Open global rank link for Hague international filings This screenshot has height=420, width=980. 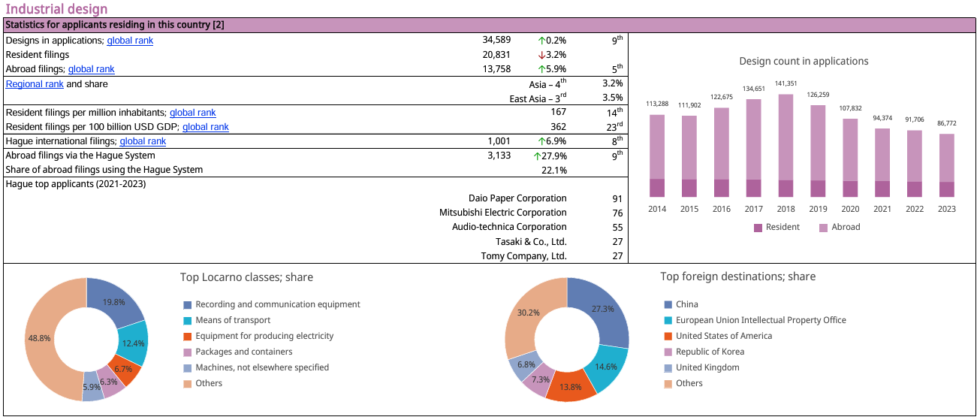point(143,141)
